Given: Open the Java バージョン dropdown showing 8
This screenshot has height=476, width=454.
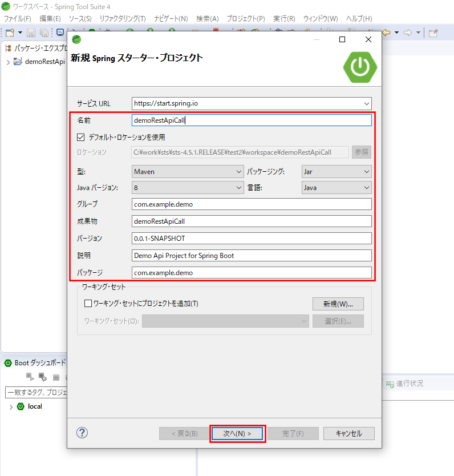Looking at the screenshot, I should 188,188.
